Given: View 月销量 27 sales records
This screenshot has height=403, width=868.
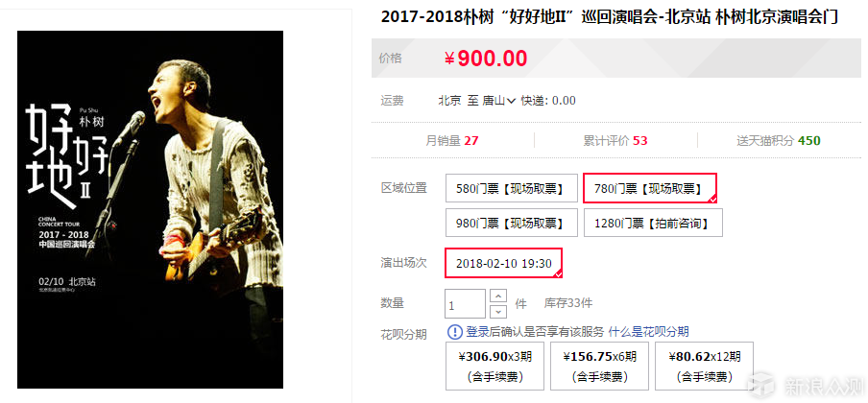Looking at the screenshot, I should 451,141.
